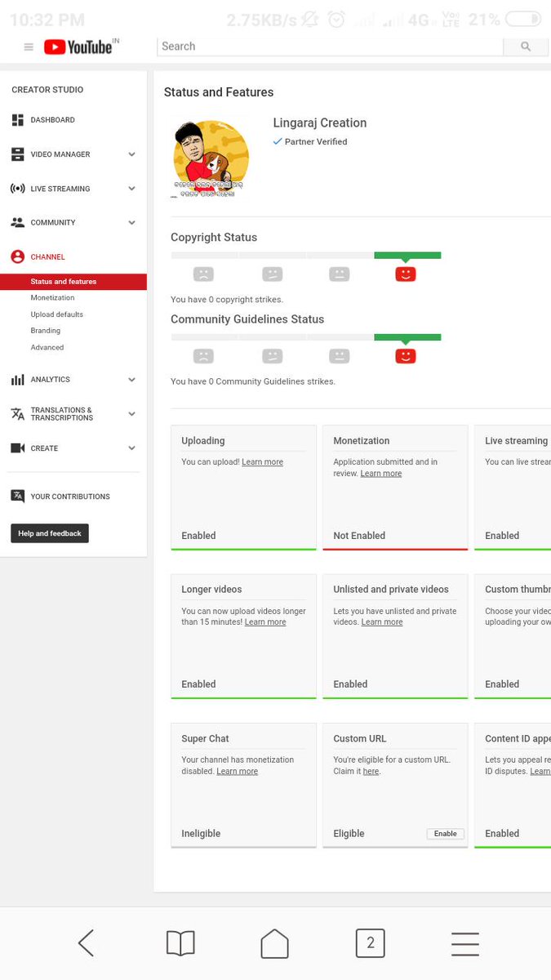Screen dimensions: 551x980
Task: Click 'You have 0 copyright strikes.' text
Action: click(227, 300)
